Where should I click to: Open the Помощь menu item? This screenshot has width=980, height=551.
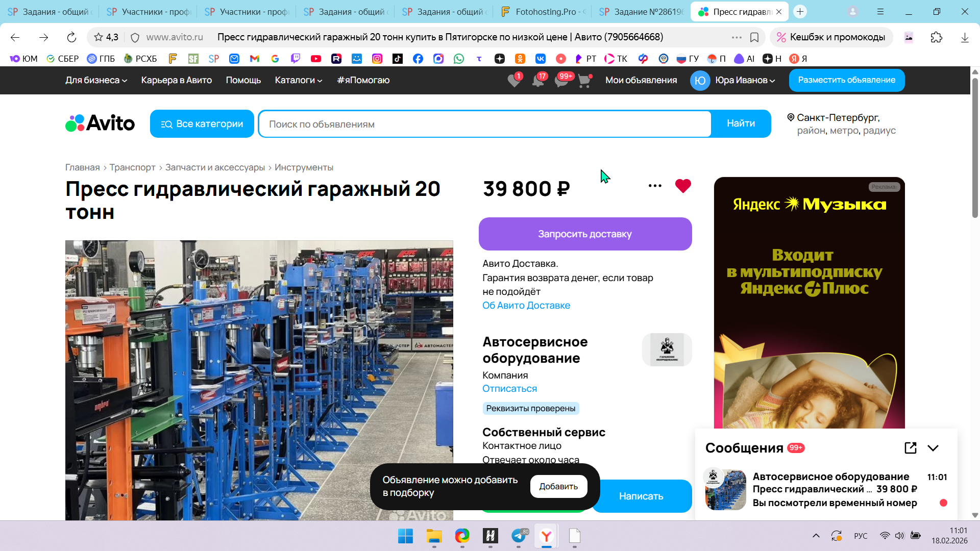point(243,80)
